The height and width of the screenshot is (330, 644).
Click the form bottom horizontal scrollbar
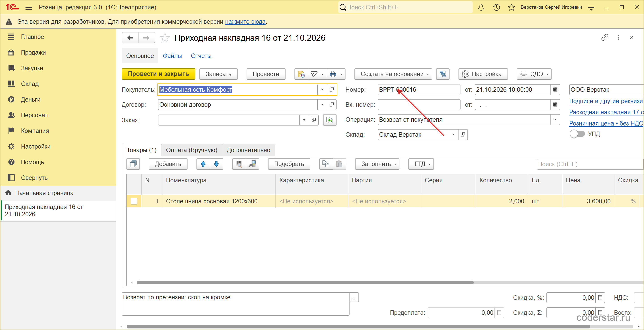(x=358, y=326)
